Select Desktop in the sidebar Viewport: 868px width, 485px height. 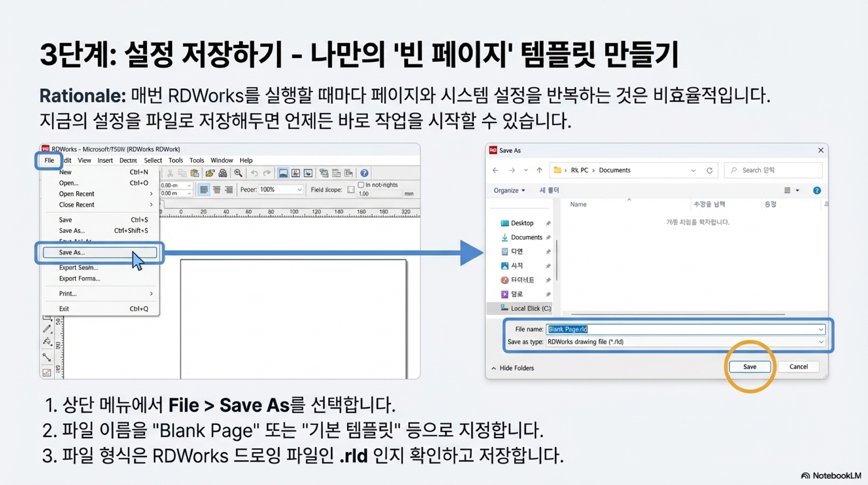(x=522, y=223)
